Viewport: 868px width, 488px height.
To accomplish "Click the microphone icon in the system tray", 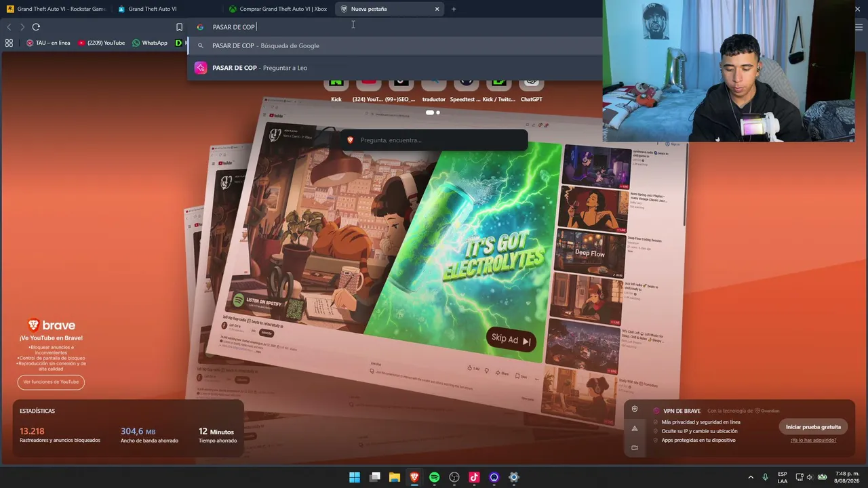I will pyautogui.click(x=766, y=477).
